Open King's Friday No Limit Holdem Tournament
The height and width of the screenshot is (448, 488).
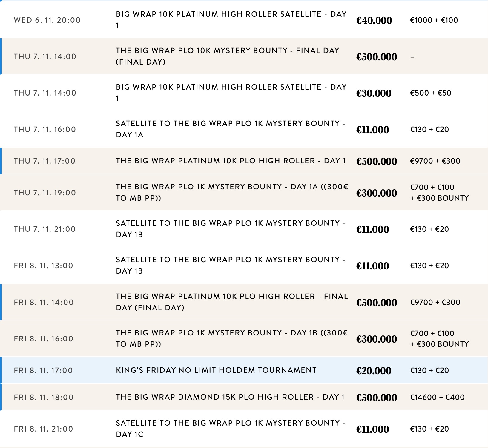click(216, 370)
